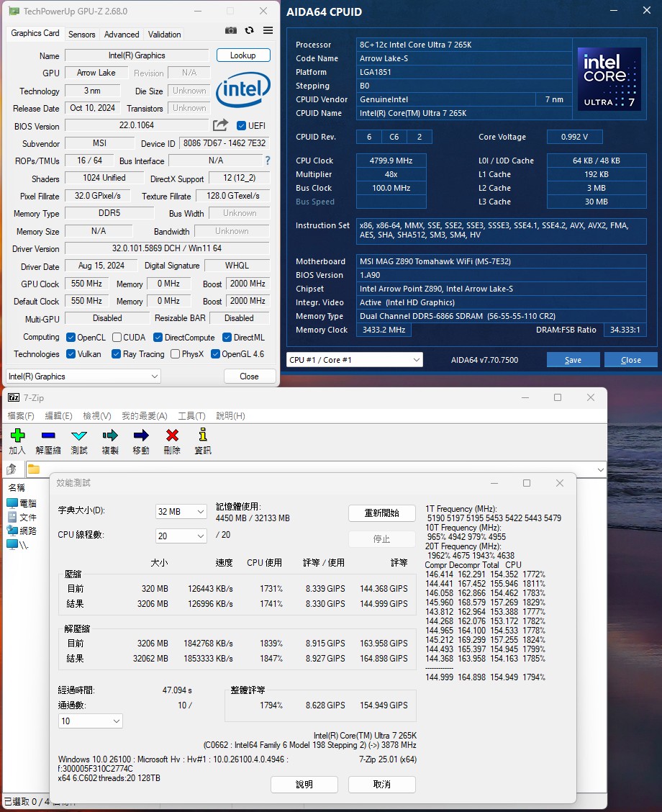Click the GPU-Z screenshot camera icon

[x=231, y=30]
